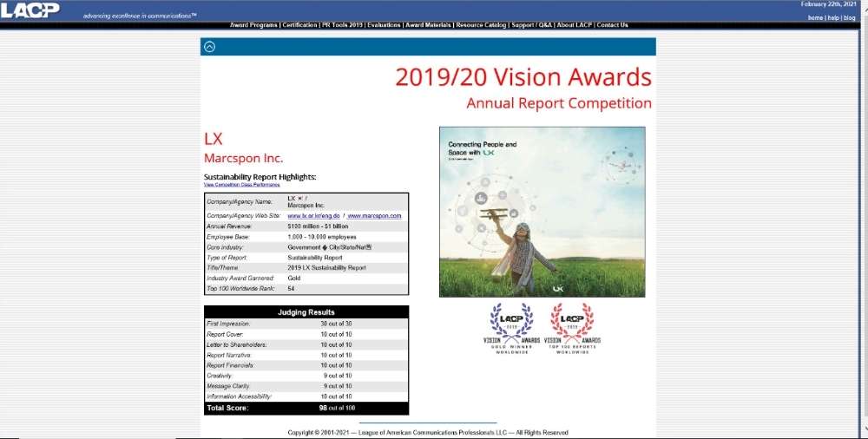Image resolution: width=868 pixels, height=439 pixels.
Task: Open View Competition Class Performance link
Action: pos(241,185)
